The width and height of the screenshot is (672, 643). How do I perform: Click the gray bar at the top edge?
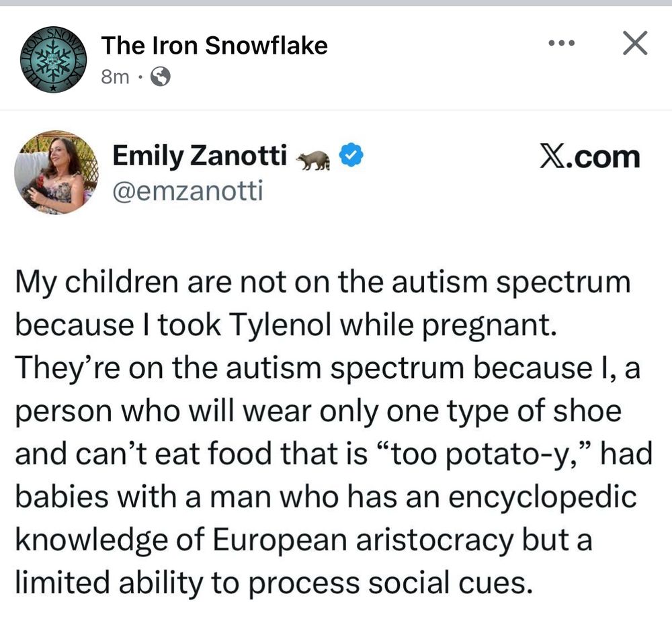pyautogui.click(x=336, y=3)
